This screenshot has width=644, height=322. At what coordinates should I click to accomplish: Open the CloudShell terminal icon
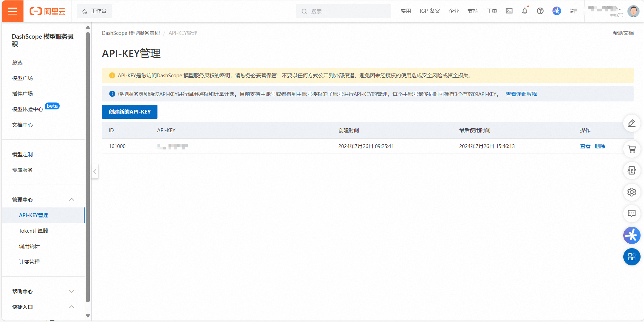(509, 11)
